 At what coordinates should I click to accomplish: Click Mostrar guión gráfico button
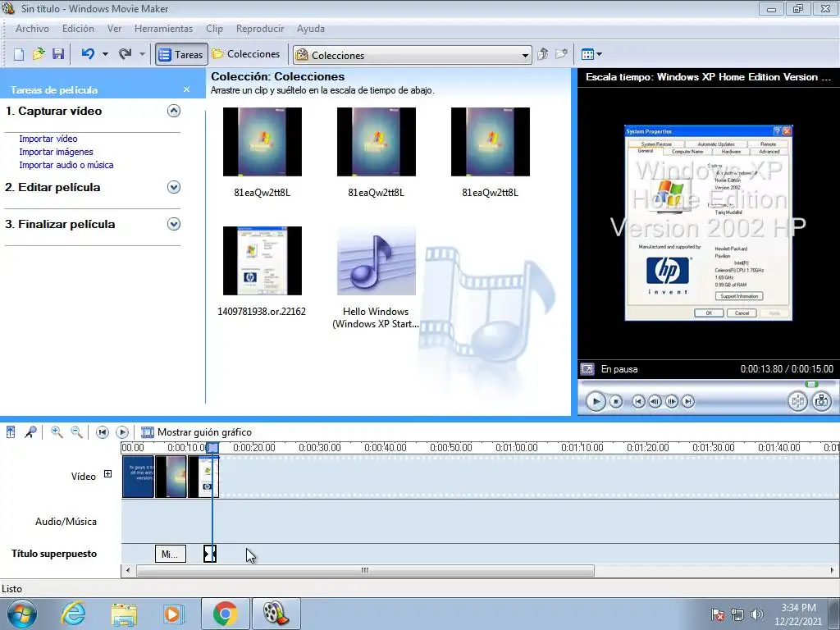tap(196, 431)
